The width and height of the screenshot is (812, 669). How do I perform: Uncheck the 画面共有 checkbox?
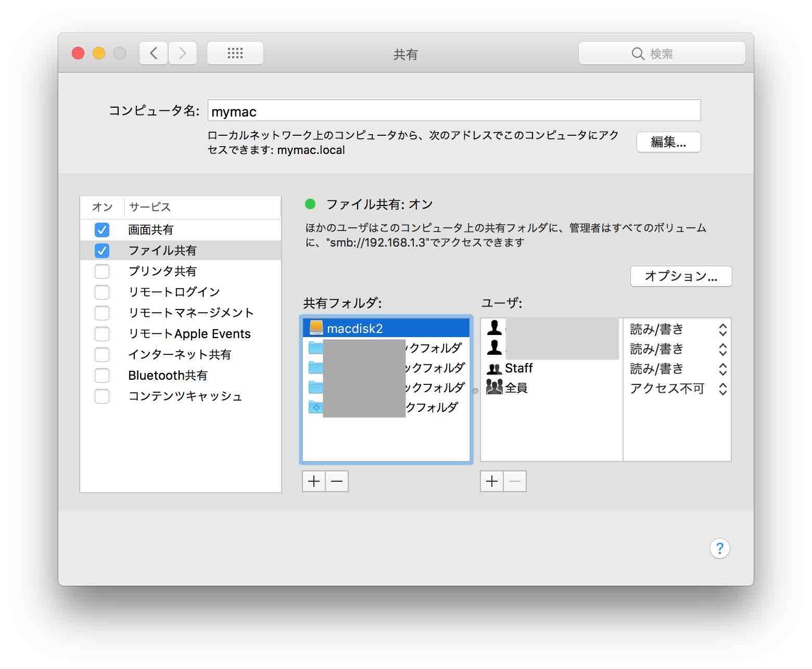point(102,229)
